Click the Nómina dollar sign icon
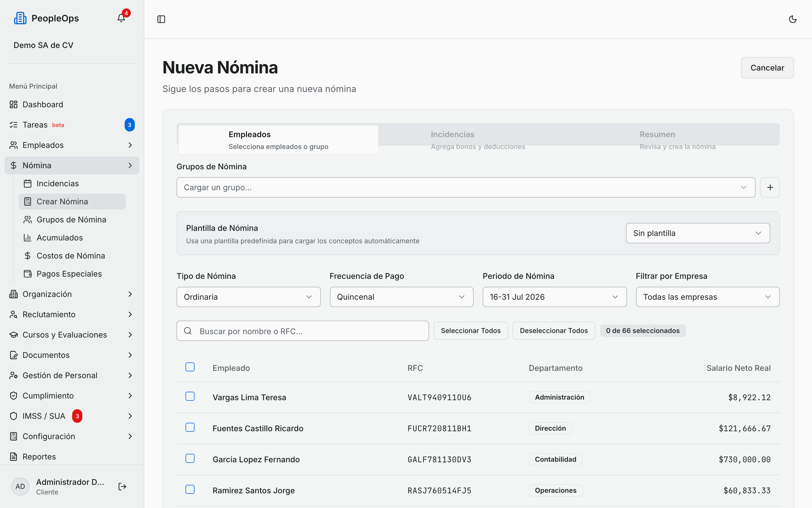812x508 pixels. pyautogui.click(x=14, y=165)
